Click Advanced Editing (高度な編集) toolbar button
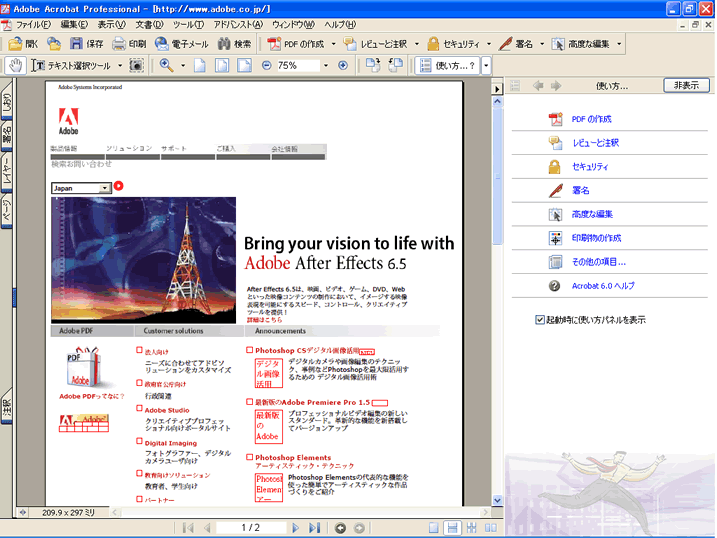 (x=581, y=44)
